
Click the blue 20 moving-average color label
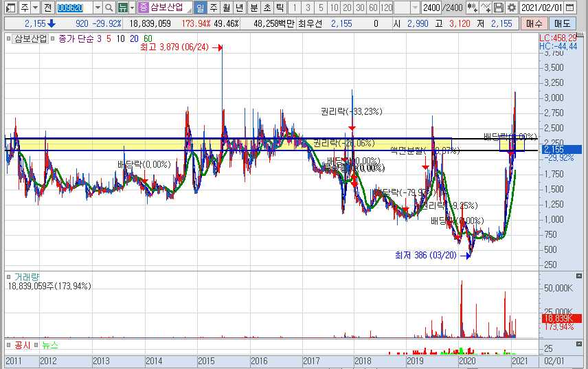(x=134, y=38)
